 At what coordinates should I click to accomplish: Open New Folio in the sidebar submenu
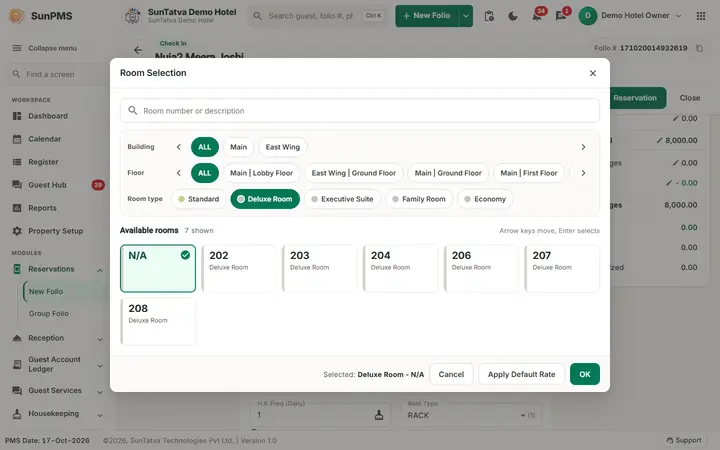(x=46, y=292)
